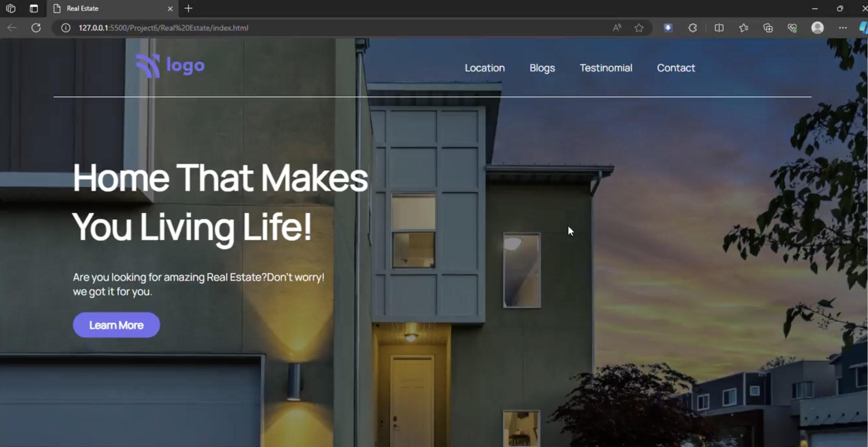Click the browser profile avatar

pyautogui.click(x=818, y=28)
